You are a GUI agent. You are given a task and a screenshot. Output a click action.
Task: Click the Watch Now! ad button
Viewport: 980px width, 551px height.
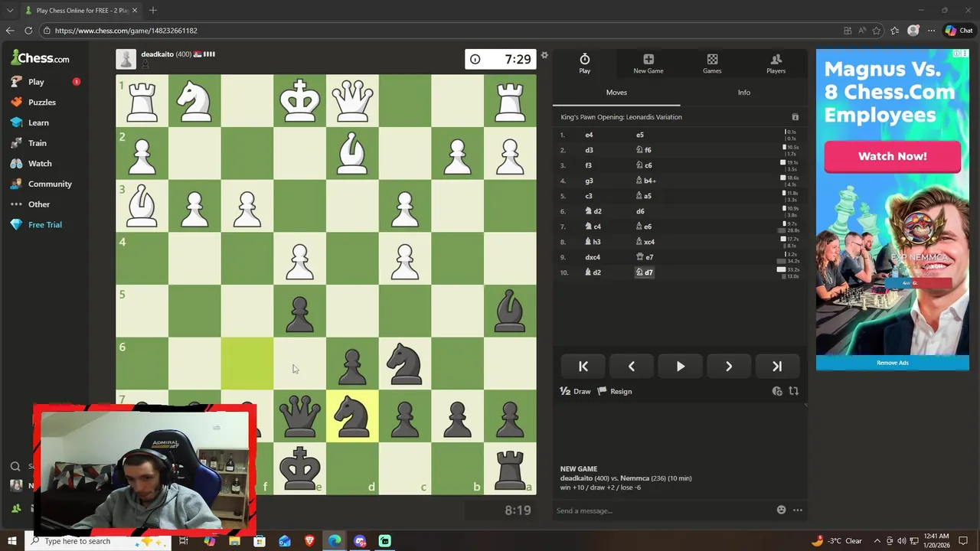click(892, 157)
